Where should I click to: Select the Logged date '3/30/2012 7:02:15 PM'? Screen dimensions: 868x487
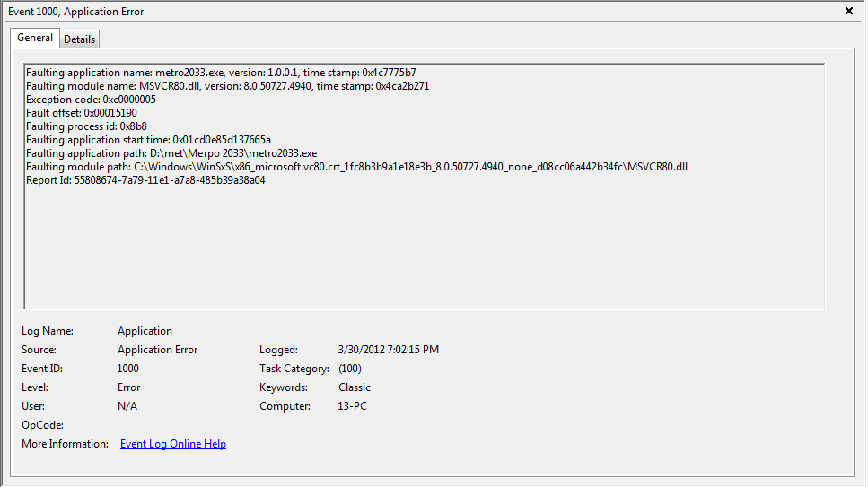pyautogui.click(x=388, y=350)
